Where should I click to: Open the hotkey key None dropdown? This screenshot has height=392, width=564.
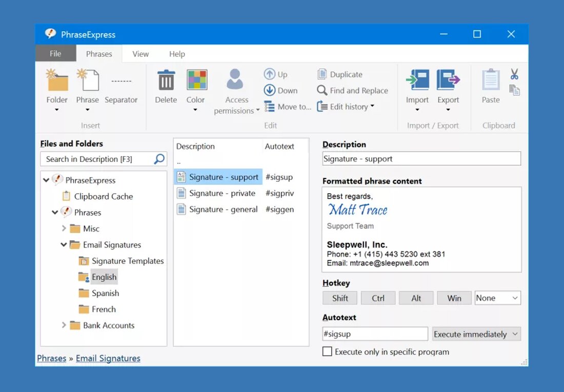click(x=497, y=298)
